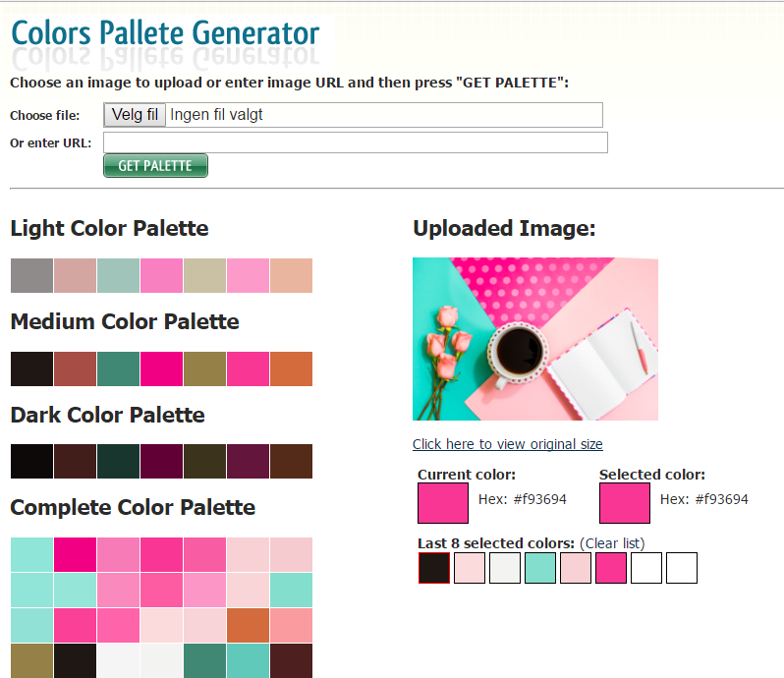Focus the Or enter URL text field

pos(356,142)
